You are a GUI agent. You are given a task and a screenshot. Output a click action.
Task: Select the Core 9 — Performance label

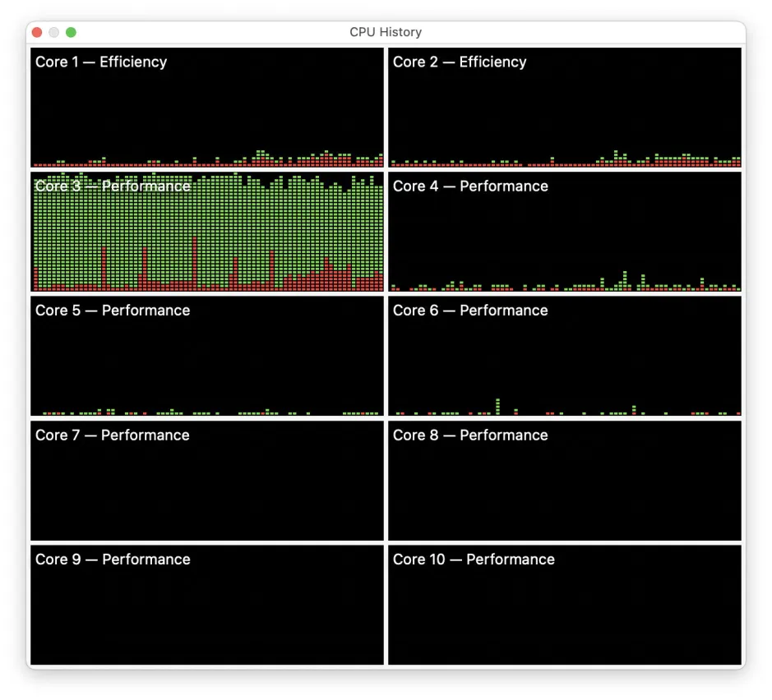[x=113, y=559]
